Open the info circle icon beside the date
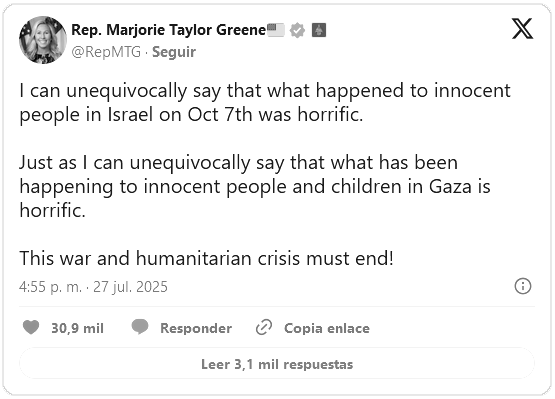The width and height of the screenshot is (555, 399). coord(523,286)
